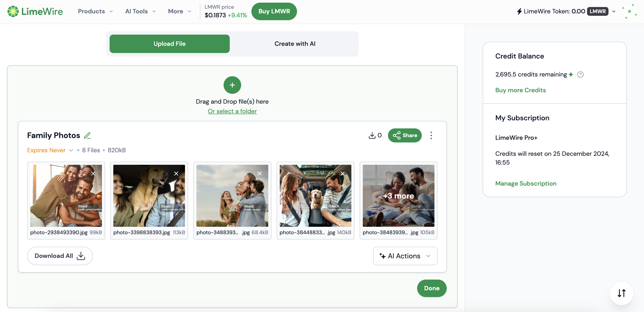
Task: Open the three-dot options menu for Family Photos
Action: click(431, 135)
